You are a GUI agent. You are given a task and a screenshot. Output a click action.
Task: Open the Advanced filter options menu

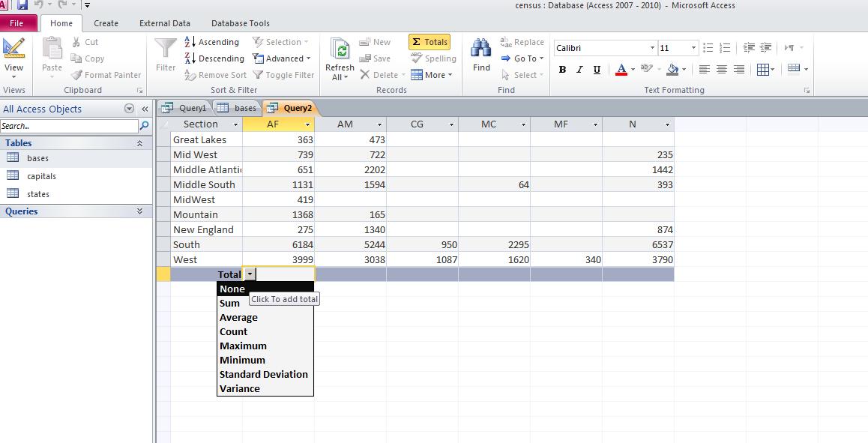point(281,58)
